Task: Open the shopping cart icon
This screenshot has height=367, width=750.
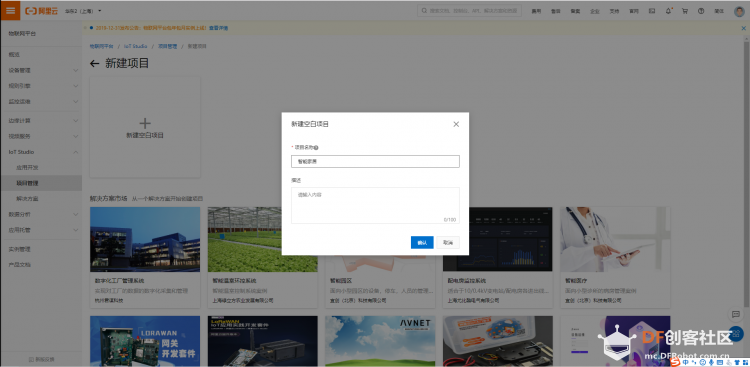Action: 684,11
